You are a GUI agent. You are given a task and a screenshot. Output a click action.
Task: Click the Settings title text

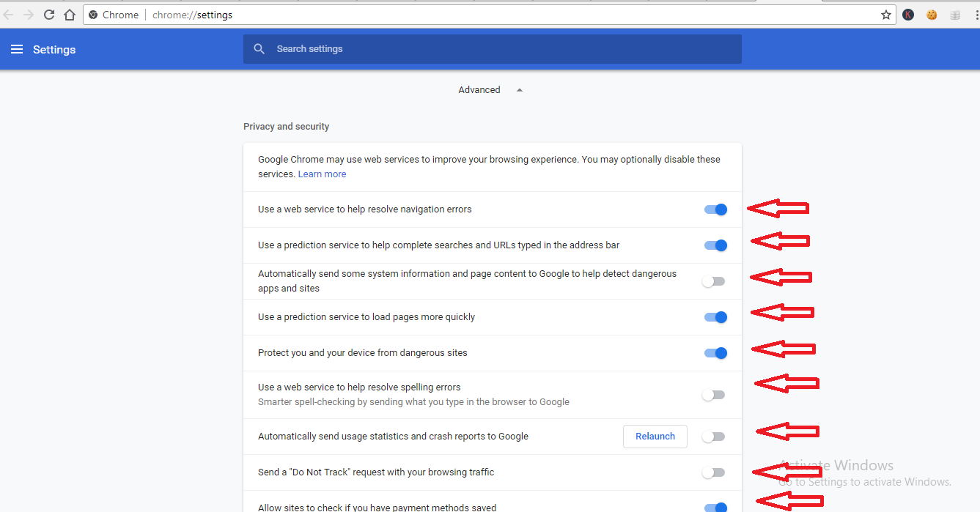pyautogui.click(x=54, y=50)
